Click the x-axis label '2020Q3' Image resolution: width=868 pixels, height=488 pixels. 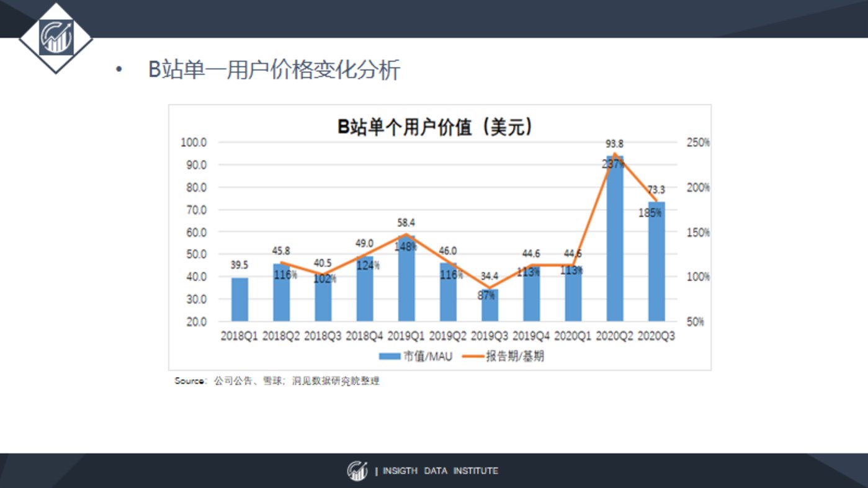click(x=656, y=336)
